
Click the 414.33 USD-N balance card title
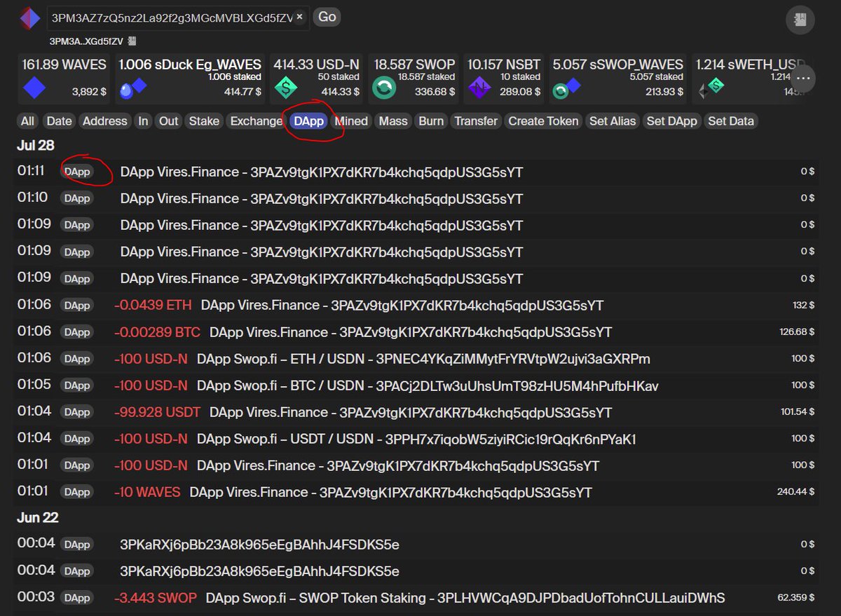tap(315, 64)
